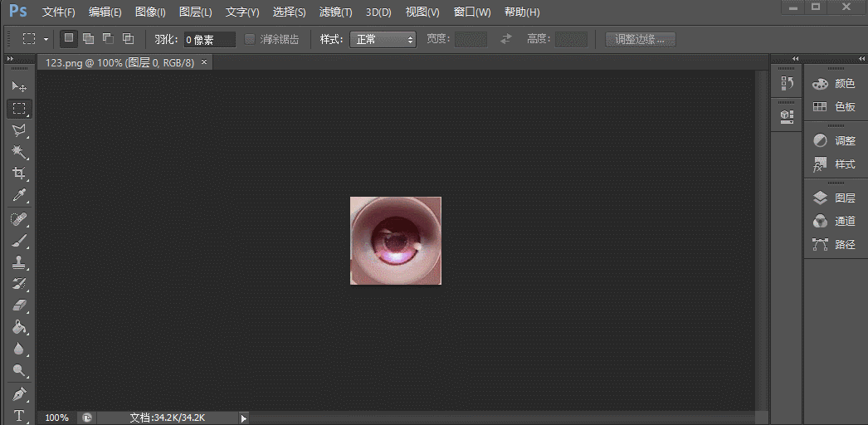Image resolution: width=868 pixels, height=425 pixels.
Task: Open the 颜色 color panel
Action: click(835, 84)
